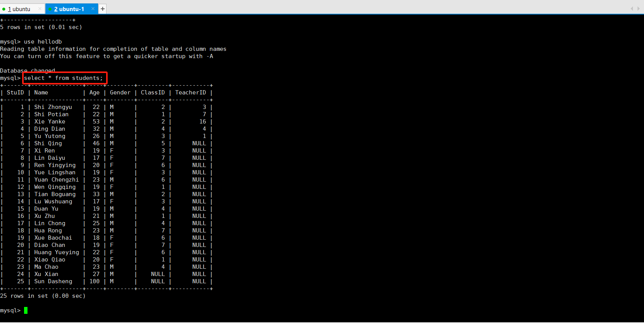Click the name "Lu Wushuang"
Screen dimensions: 644x323
[x=53, y=201]
